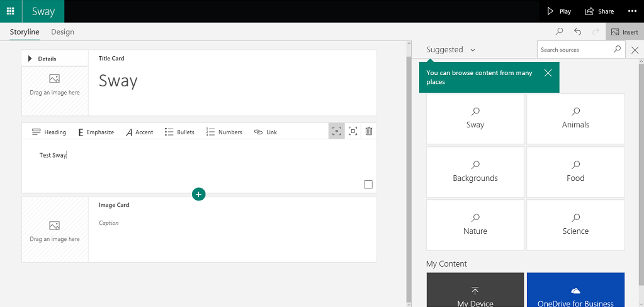Add new card with green plus button

[x=199, y=194]
